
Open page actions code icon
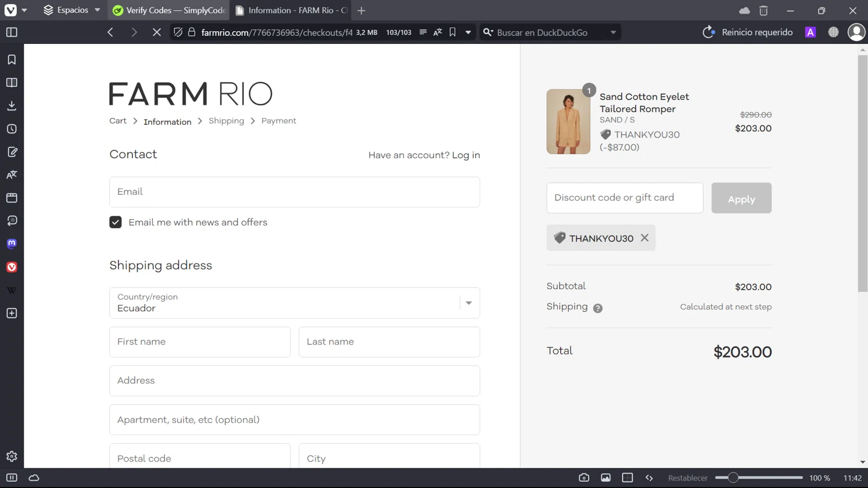(649, 478)
